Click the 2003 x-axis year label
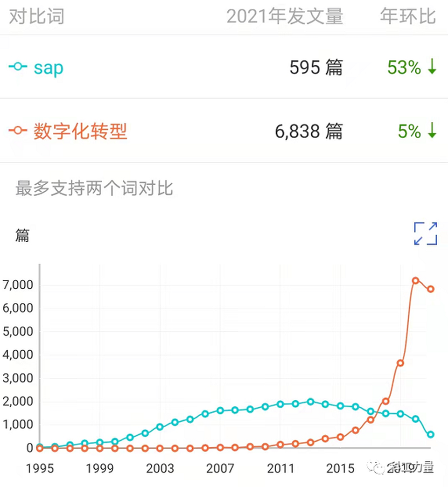Screen dimensions: 448x487 160,468
